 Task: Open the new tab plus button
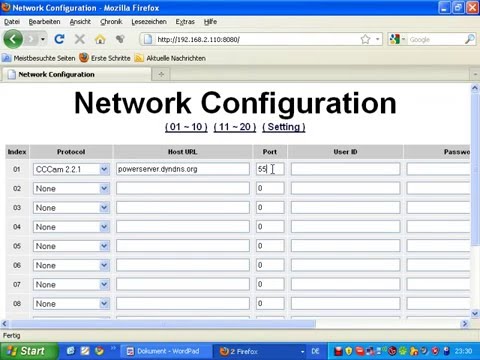click(161, 74)
